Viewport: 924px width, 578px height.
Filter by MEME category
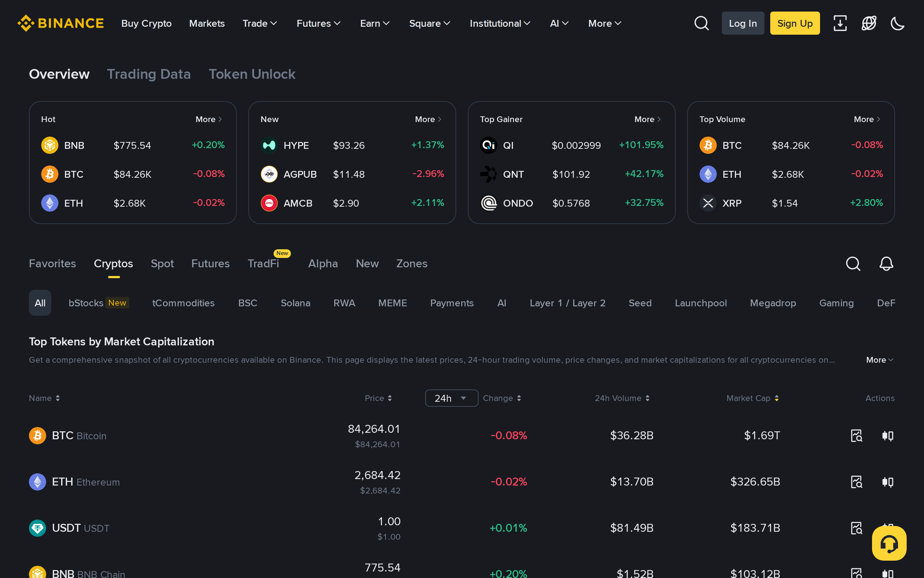[x=392, y=303]
